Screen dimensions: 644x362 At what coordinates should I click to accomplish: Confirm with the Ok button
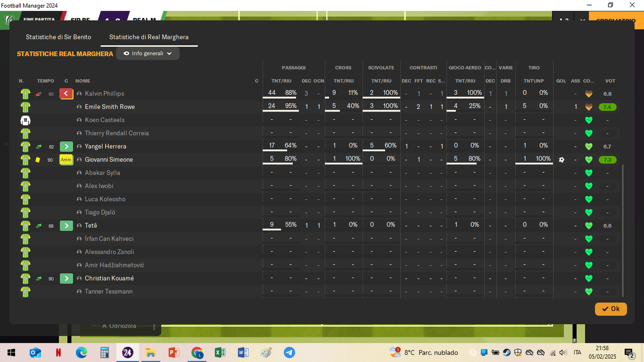[611, 309]
